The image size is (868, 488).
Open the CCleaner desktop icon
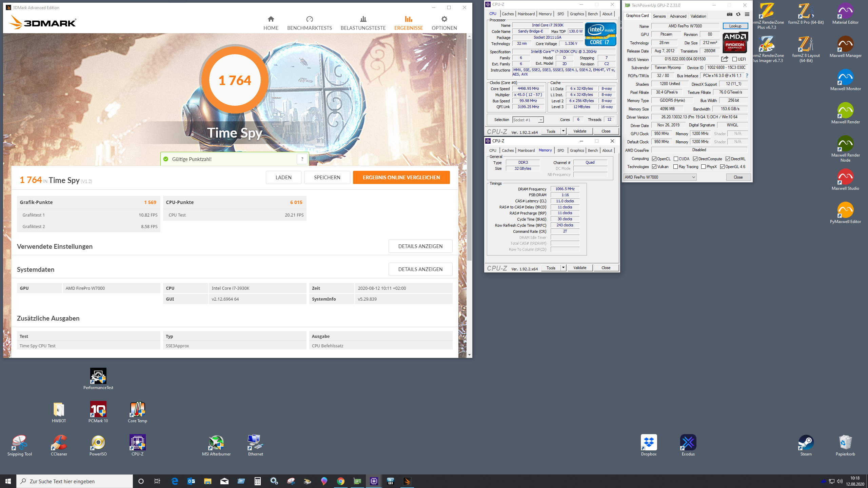click(59, 445)
